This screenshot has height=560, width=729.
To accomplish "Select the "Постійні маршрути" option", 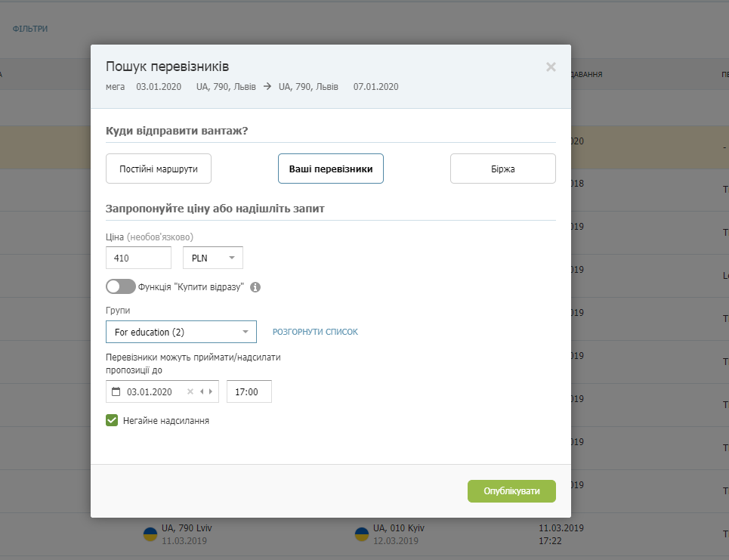I will pos(159,169).
